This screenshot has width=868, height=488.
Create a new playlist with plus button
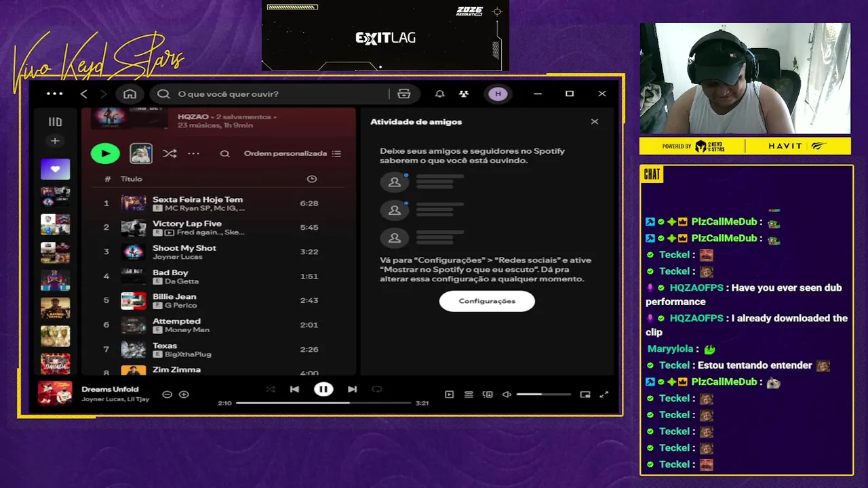coord(55,141)
